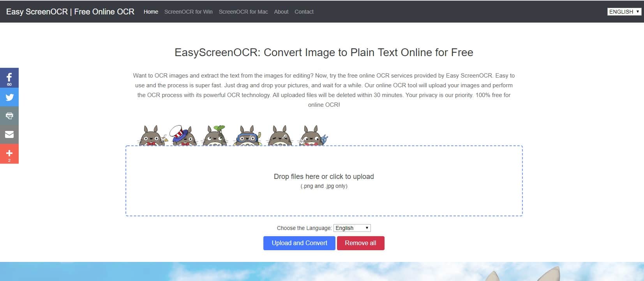Click the Remove all button
Screen dimensions: 644x281
360,243
